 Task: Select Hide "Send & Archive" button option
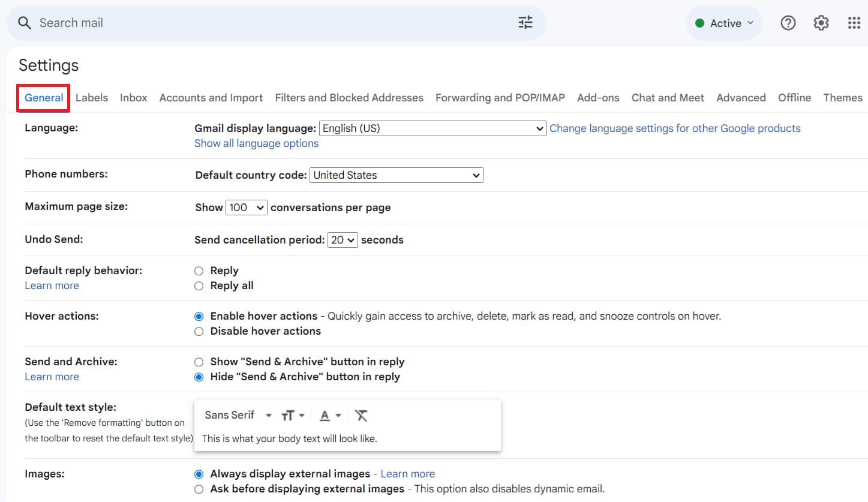(x=199, y=377)
